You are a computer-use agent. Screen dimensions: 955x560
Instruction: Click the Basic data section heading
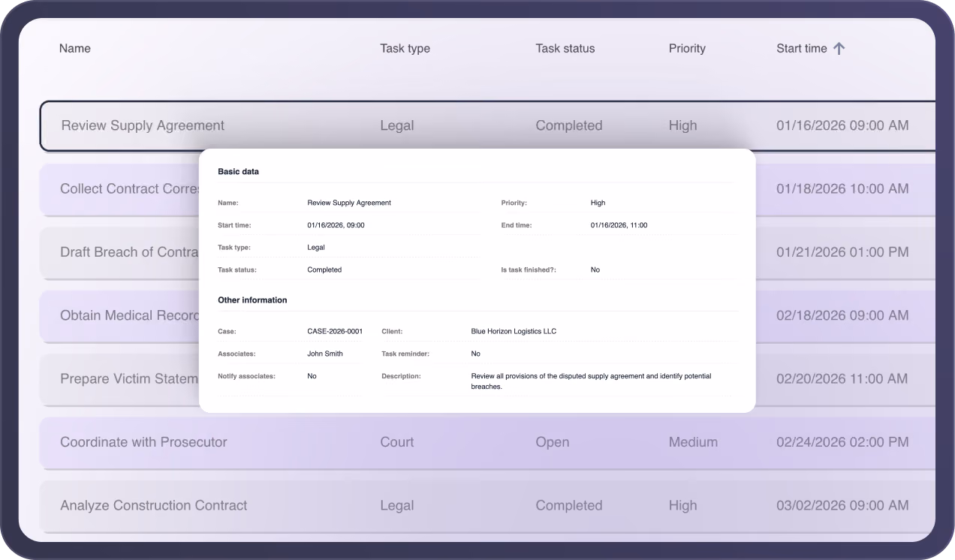[238, 172]
